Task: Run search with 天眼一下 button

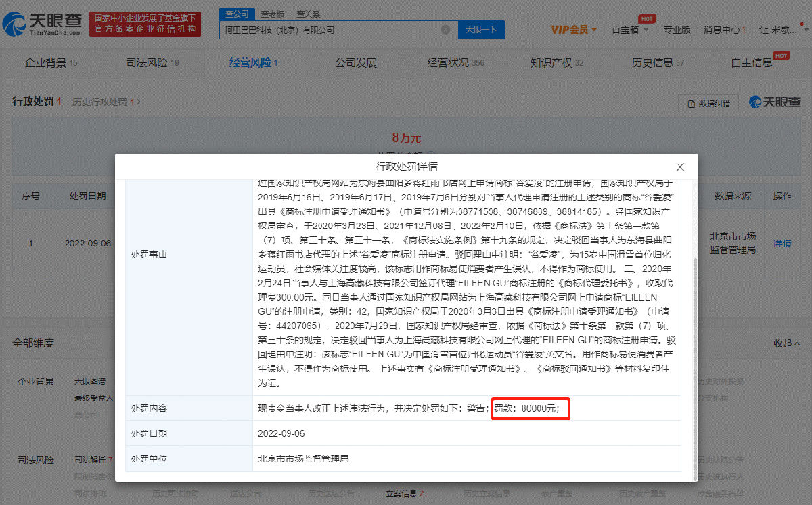Action: tap(481, 30)
